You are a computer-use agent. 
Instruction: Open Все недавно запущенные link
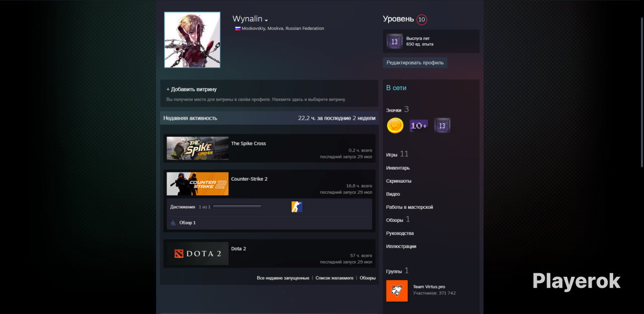click(x=283, y=278)
